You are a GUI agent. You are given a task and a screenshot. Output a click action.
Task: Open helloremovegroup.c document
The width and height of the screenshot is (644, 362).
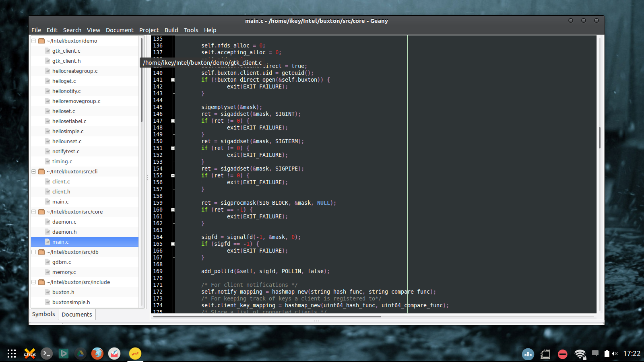[x=76, y=101]
